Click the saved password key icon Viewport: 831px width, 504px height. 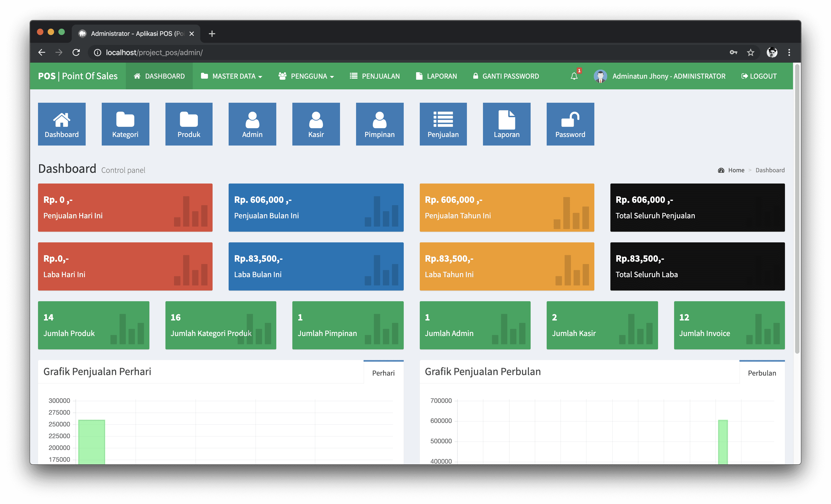pos(734,52)
